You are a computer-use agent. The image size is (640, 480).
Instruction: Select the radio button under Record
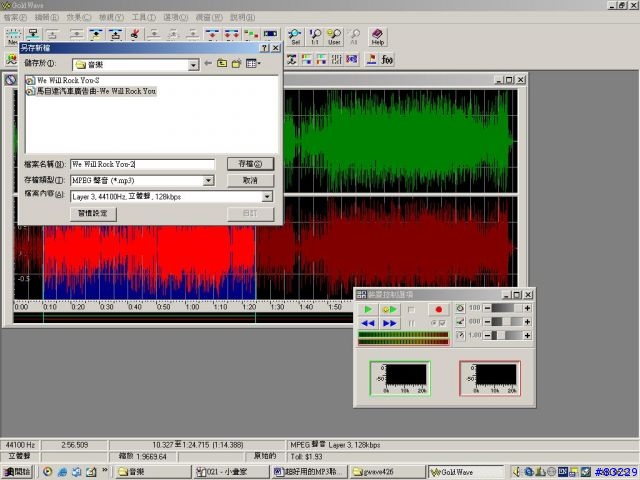[x=433, y=323]
